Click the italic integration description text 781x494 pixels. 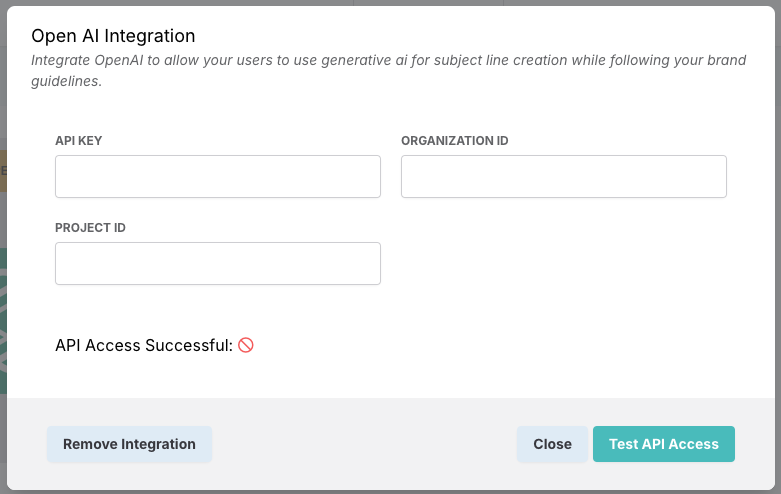tap(388, 60)
